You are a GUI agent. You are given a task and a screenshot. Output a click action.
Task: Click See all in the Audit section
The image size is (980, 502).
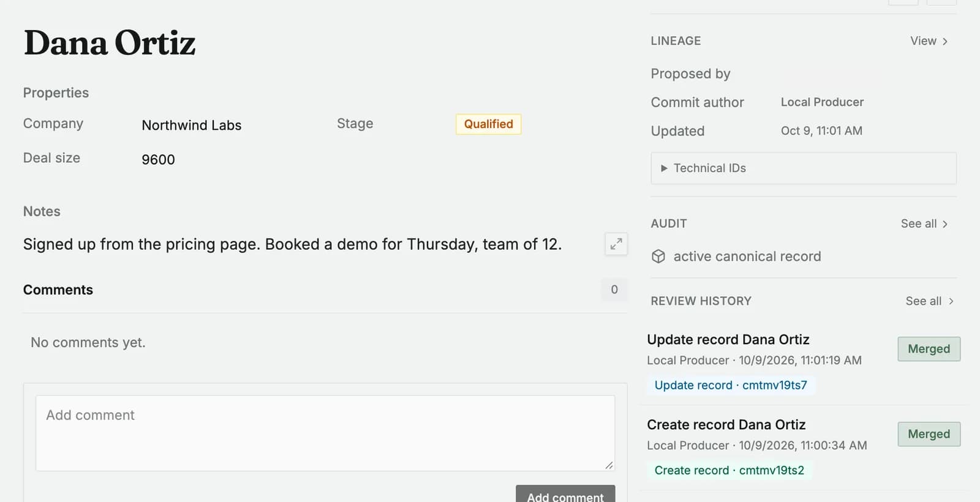coord(924,223)
